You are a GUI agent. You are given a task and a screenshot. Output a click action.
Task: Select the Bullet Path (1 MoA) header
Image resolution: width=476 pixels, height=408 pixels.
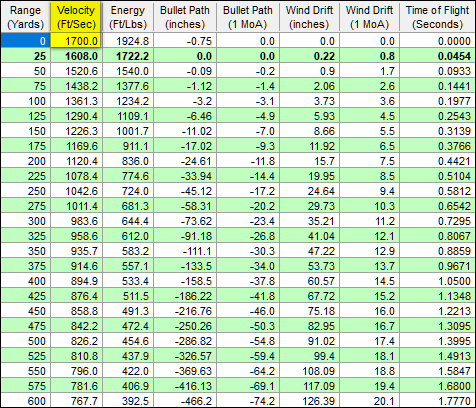pyautogui.click(x=248, y=17)
